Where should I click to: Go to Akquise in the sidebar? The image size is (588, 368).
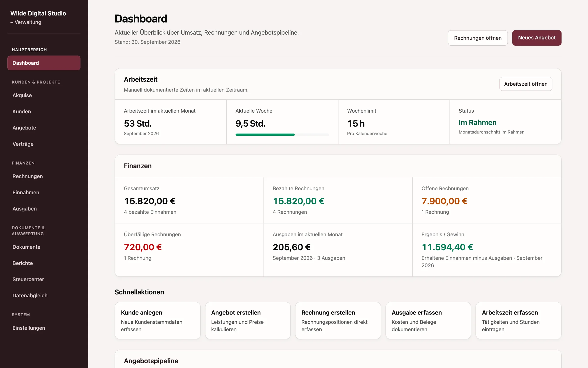[44, 95]
